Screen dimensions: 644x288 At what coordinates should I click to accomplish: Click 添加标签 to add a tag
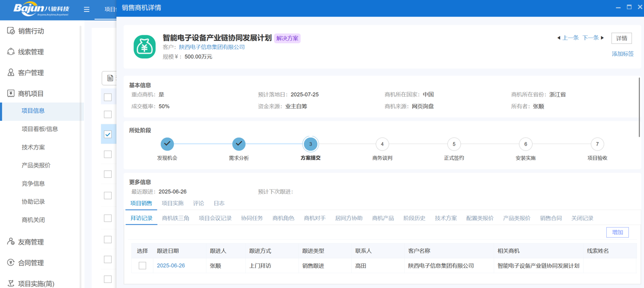pos(622,54)
